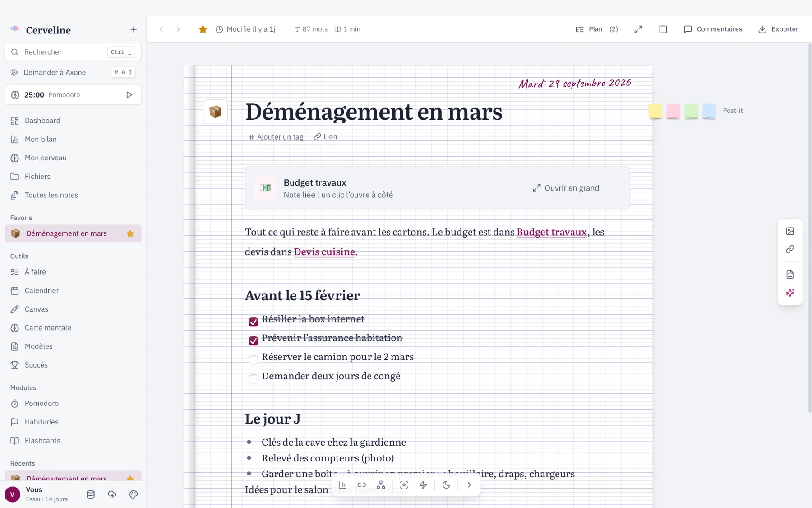Viewport: 812px width, 508px height.
Task: Pick the yellow Post-it swatch
Action: click(655, 111)
